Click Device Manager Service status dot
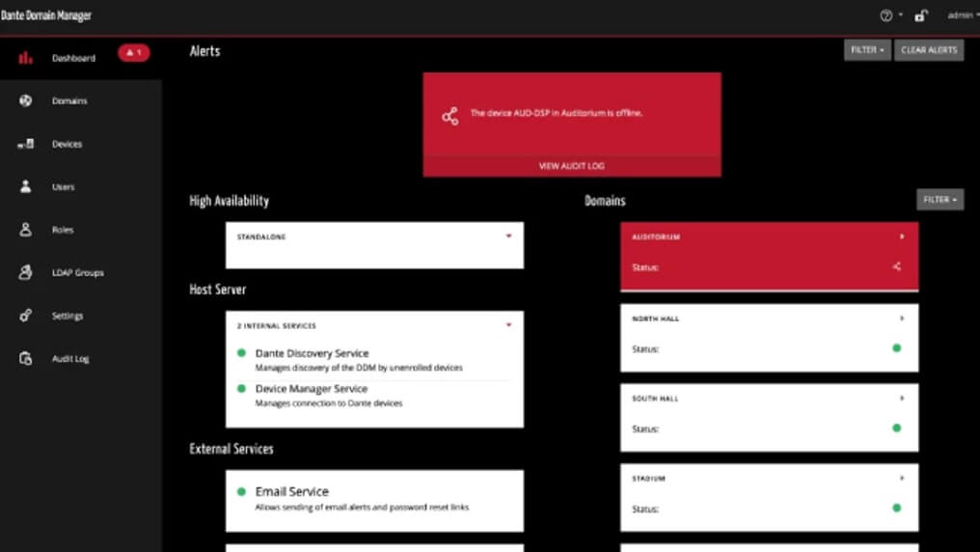The width and height of the screenshot is (980, 552). pyautogui.click(x=241, y=388)
